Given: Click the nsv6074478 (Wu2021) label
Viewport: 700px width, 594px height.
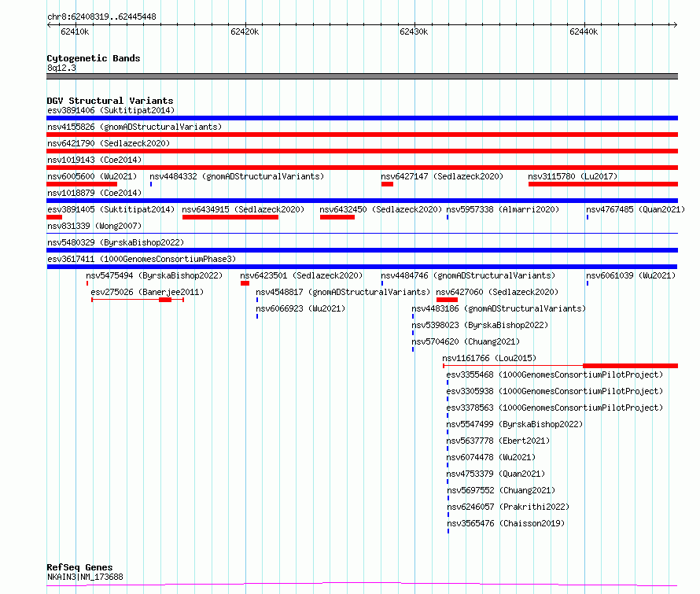Looking at the screenshot, I should pos(491,457).
